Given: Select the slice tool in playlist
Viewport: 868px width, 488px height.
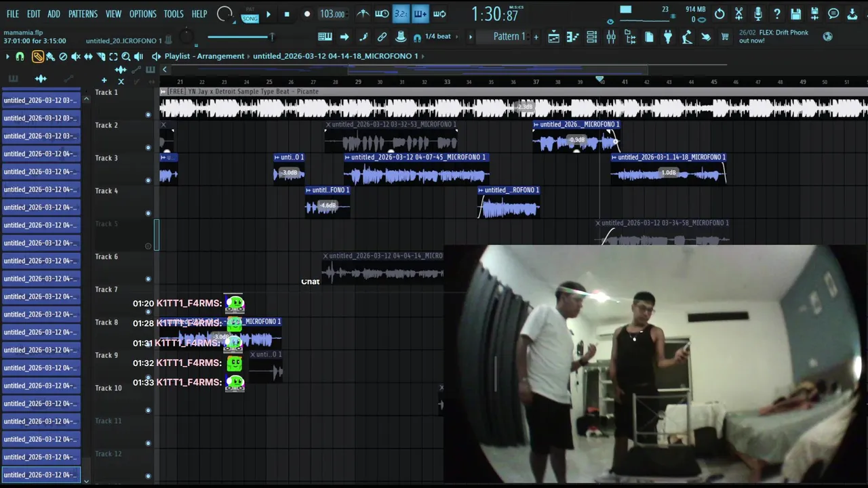Looking at the screenshot, I should coord(100,56).
